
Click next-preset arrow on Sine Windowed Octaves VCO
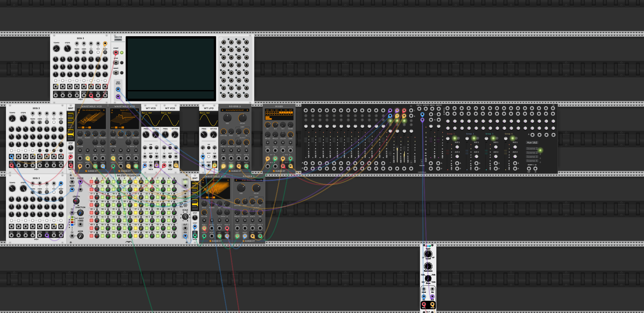pyautogui.click(x=104, y=110)
